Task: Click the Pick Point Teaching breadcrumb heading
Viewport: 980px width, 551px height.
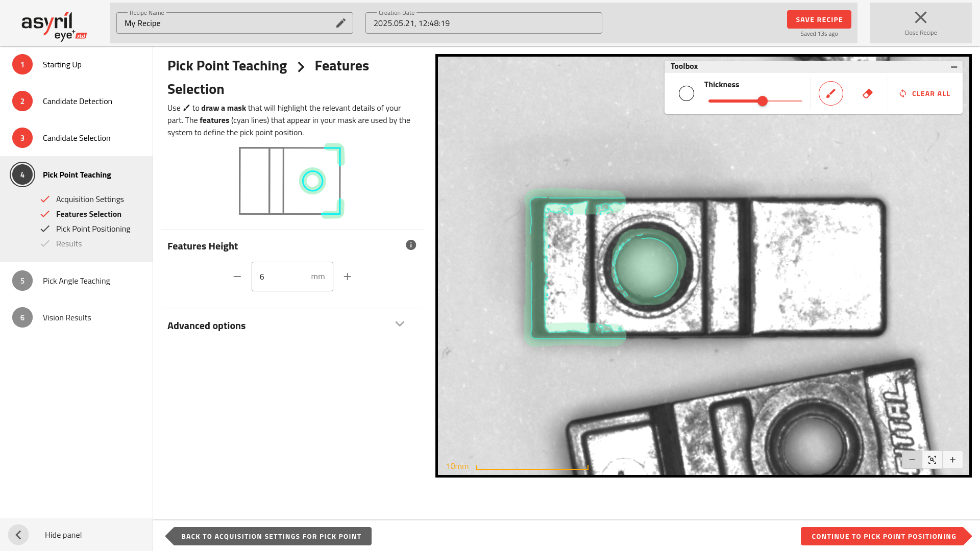Action: pos(227,66)
